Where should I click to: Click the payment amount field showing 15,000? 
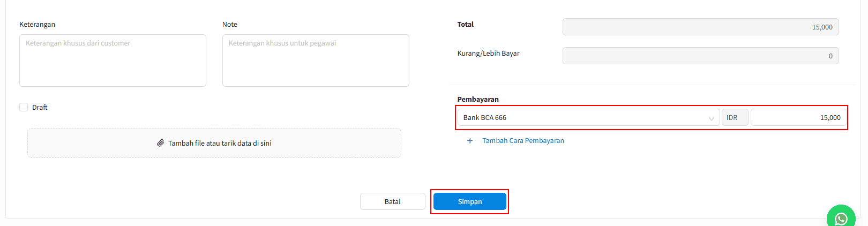[x=798, y=118]
